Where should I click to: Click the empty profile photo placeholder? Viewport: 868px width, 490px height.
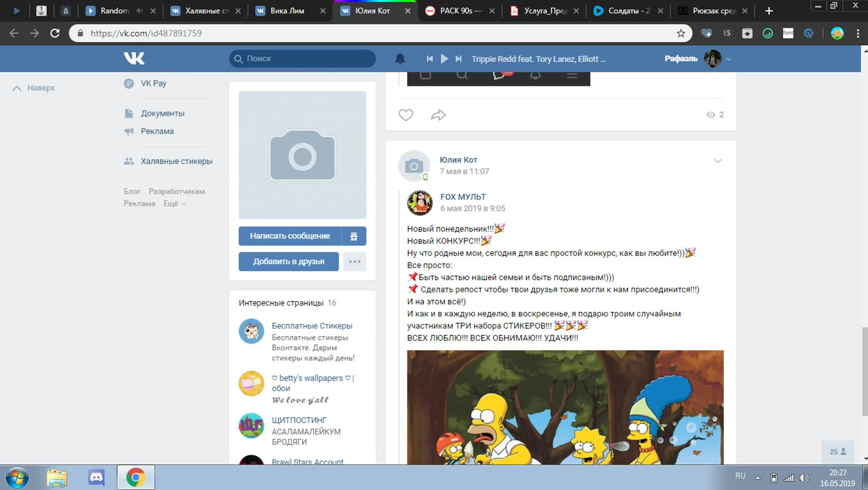point(302,155)
